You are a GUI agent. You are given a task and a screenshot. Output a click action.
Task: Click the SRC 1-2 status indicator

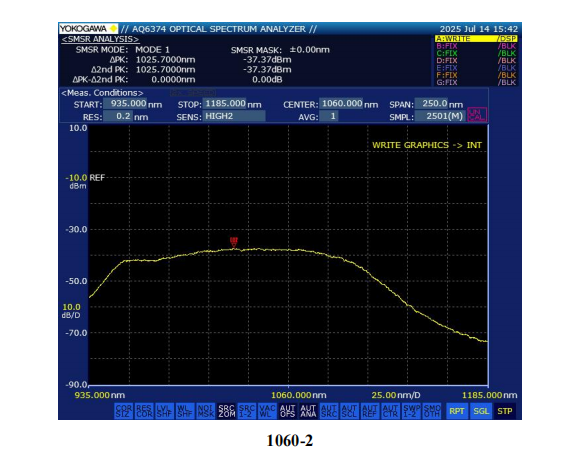(246, 411)
